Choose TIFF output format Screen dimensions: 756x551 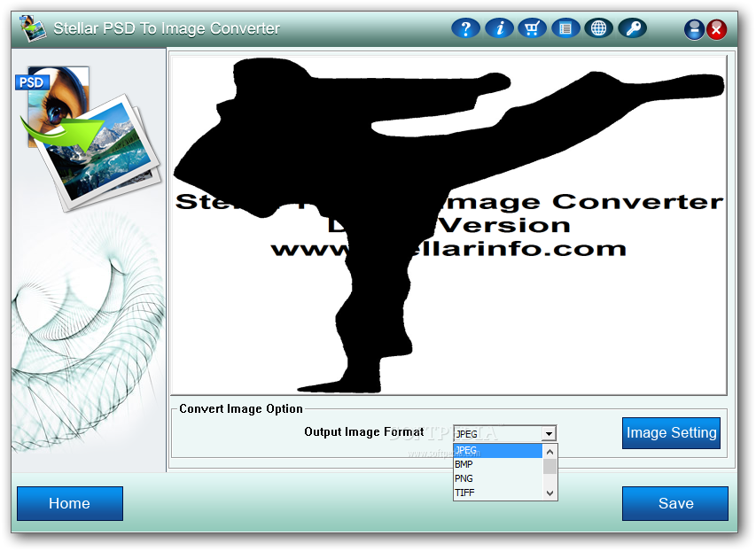(498, 493)
